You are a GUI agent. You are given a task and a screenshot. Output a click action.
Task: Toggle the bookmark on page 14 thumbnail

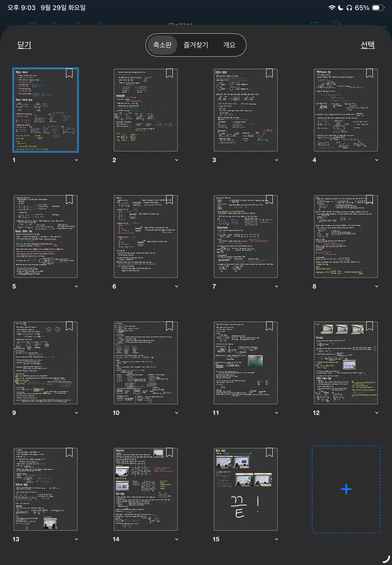[x=169, y=452]
